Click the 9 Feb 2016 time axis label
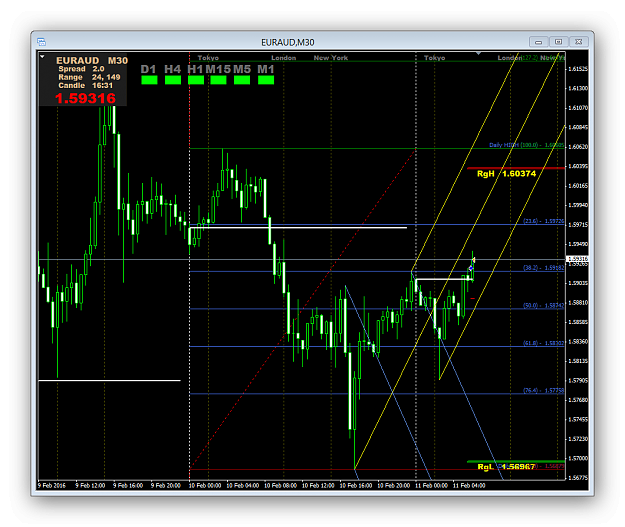The width and height of the screenshot is (625, 527). pyautogui.click(x=52, y=486)
